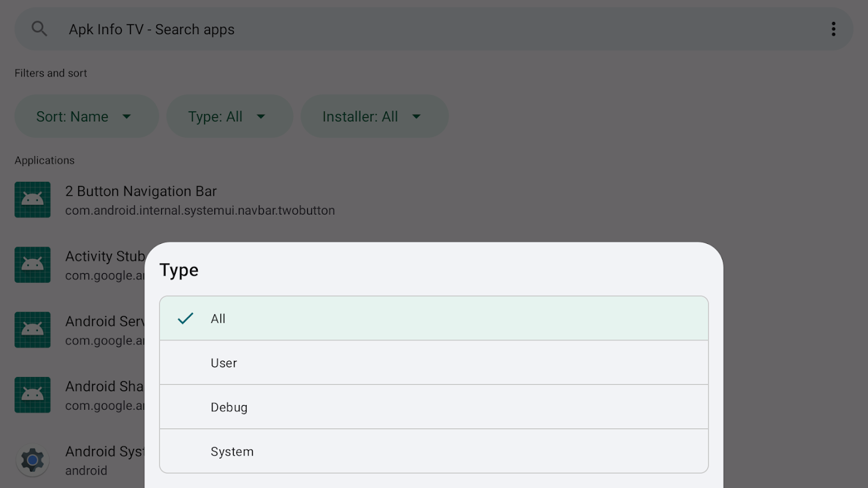Click the Type dialog title

click(x=179, y=270)
